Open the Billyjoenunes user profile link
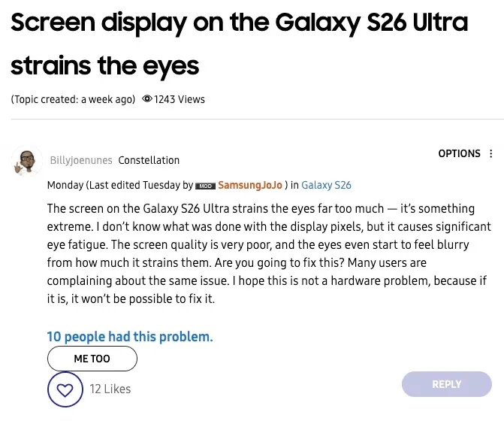 pos(81,160)
